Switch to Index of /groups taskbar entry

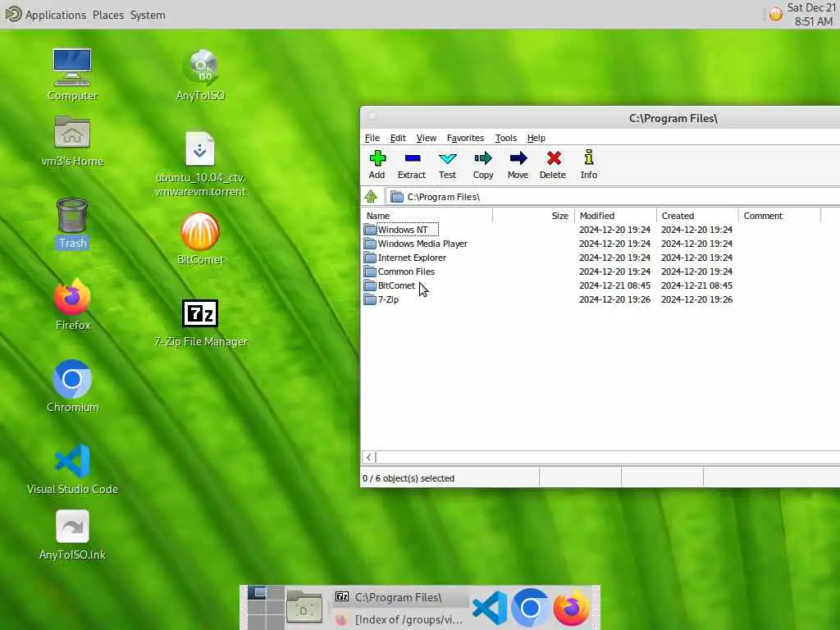399,619
